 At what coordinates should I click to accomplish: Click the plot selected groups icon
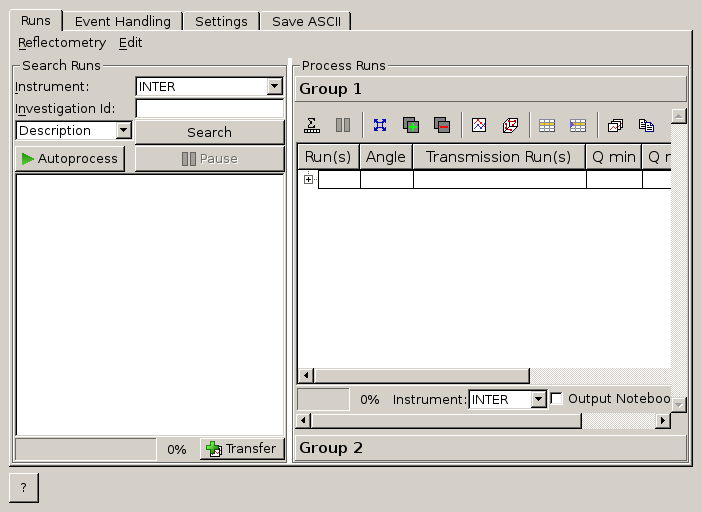(510, 125)
